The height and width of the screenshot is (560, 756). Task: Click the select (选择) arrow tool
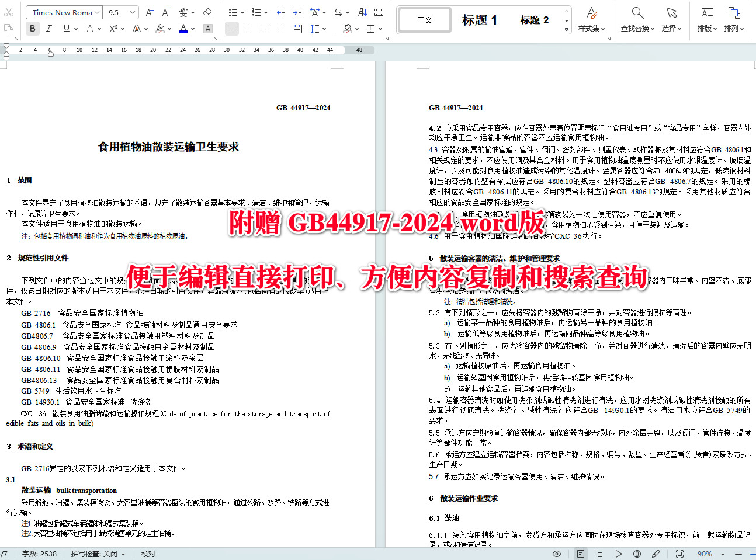671,18
